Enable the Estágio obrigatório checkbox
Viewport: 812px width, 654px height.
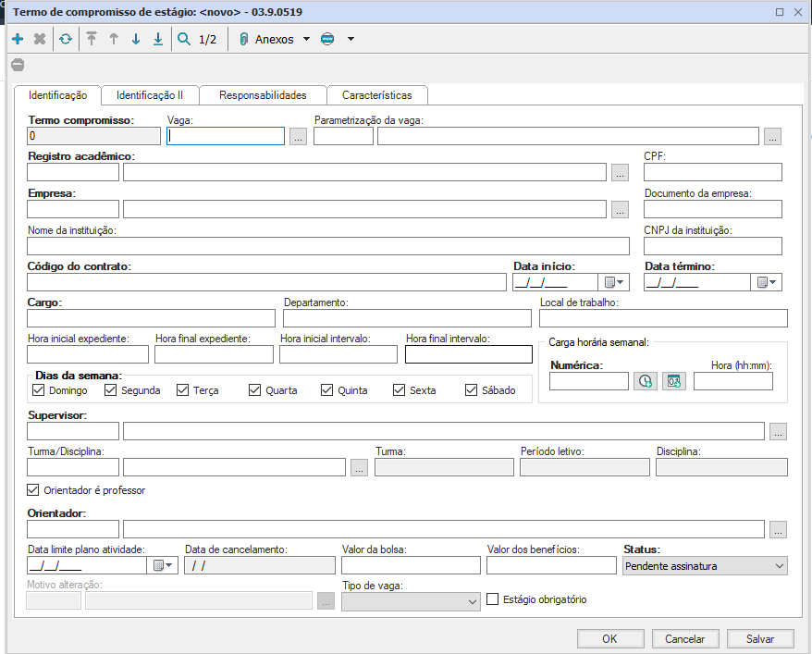click(x=493, y=599)
